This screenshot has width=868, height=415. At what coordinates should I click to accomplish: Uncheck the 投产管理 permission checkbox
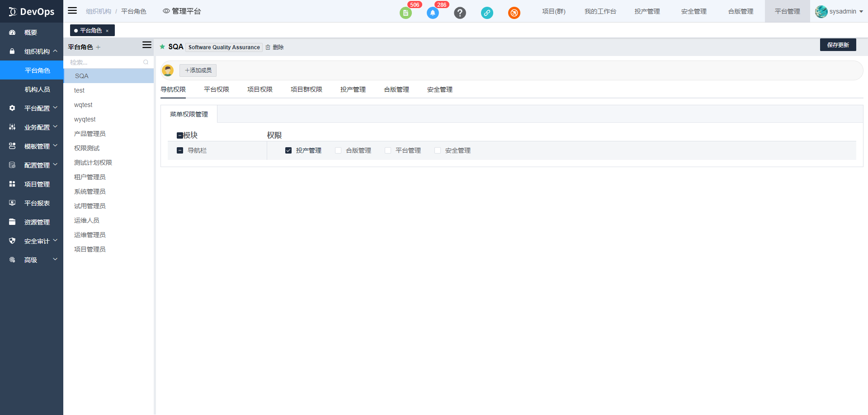point(288,150)
